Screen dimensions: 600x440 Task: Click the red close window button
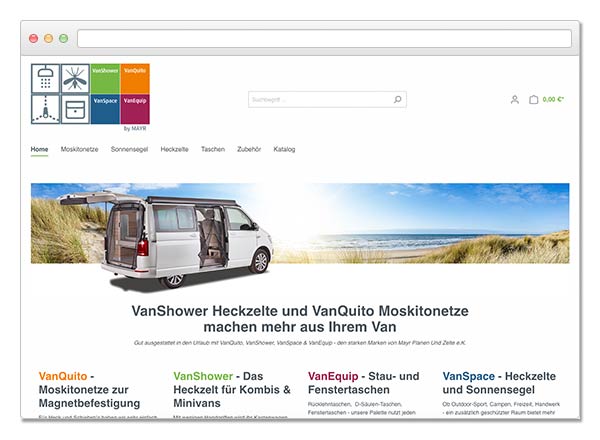34,38
